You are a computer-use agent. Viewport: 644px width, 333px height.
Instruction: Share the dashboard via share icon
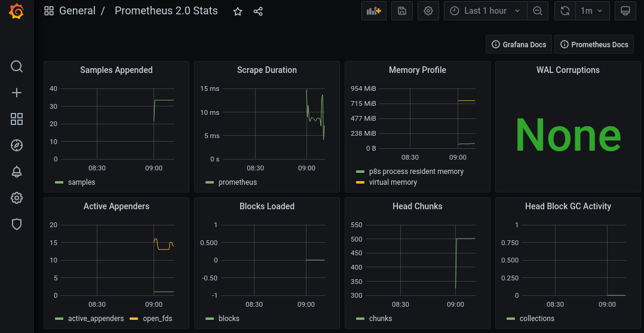[x=258, y=11]
